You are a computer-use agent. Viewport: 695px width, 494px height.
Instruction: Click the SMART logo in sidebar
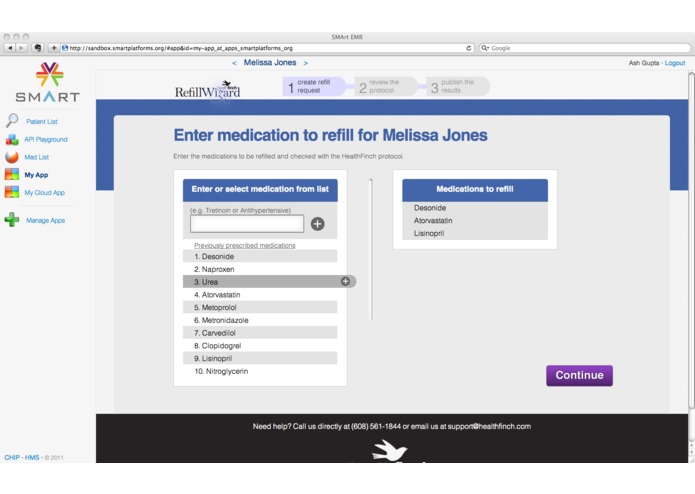(48, 82)
